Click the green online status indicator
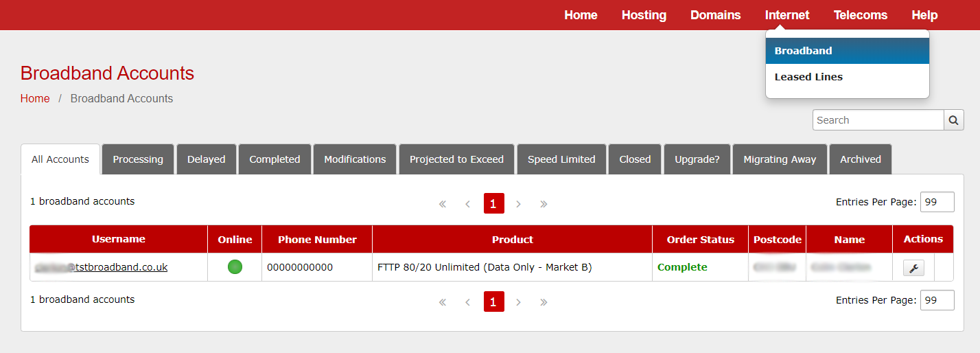The image size is (980, 353). pyautogui.click(x=235, y=267)
